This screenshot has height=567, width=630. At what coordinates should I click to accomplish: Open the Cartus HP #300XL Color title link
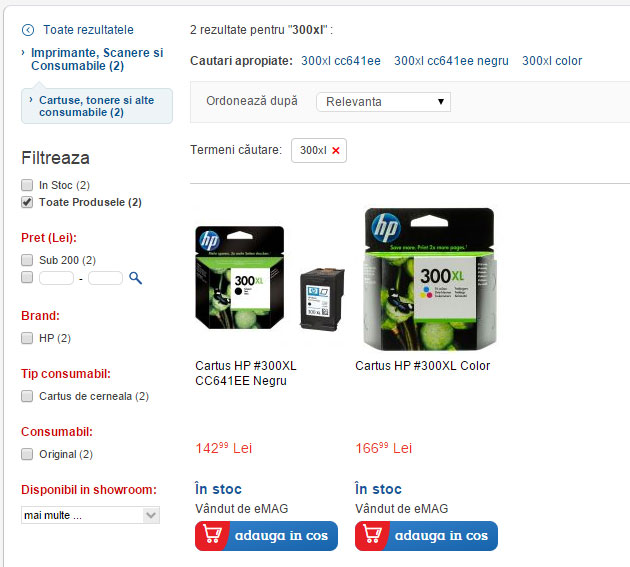[422, 366]
